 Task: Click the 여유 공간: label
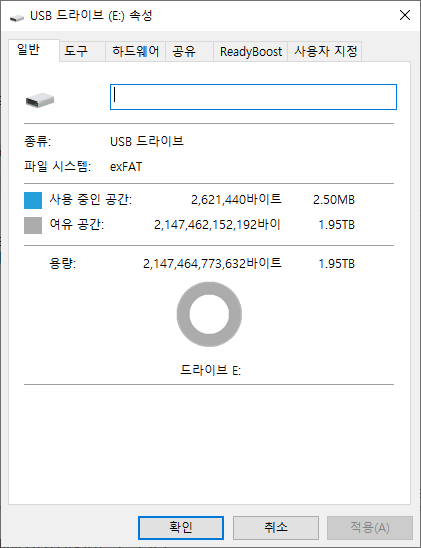click(x=77, y=224)
